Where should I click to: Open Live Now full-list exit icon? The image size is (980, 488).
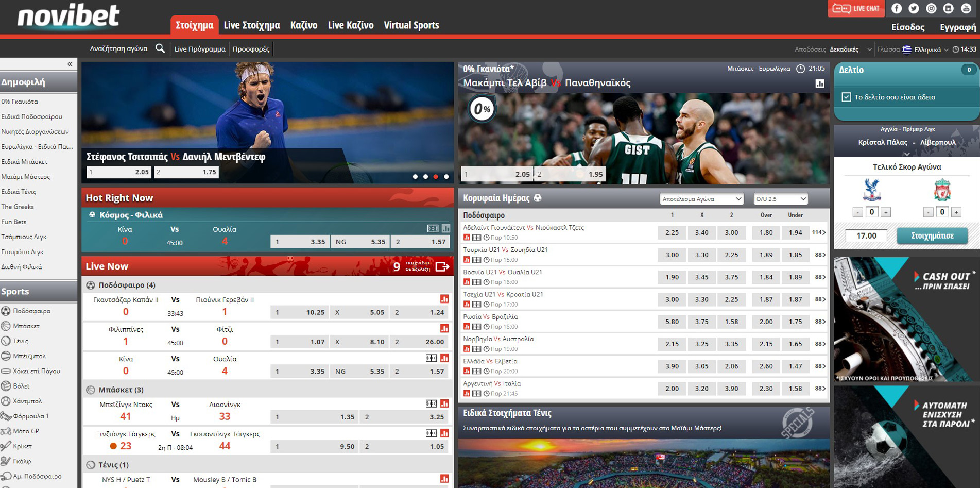[x=442, y=266]
